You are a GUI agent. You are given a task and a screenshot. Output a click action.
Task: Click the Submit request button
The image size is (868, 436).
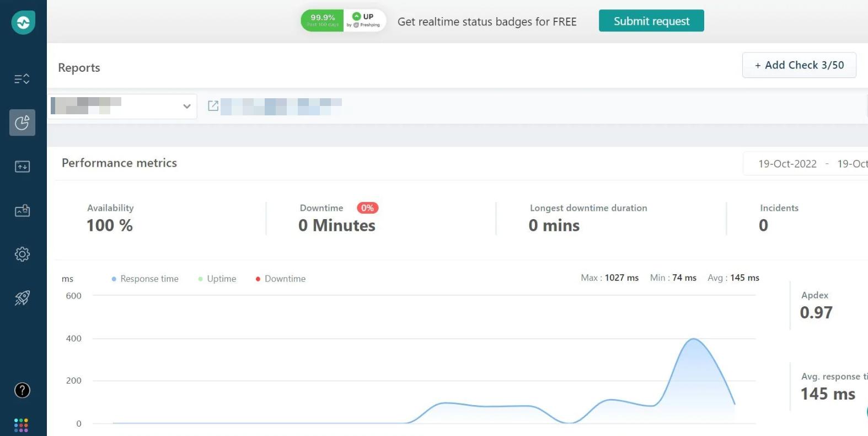pos(651,21)
